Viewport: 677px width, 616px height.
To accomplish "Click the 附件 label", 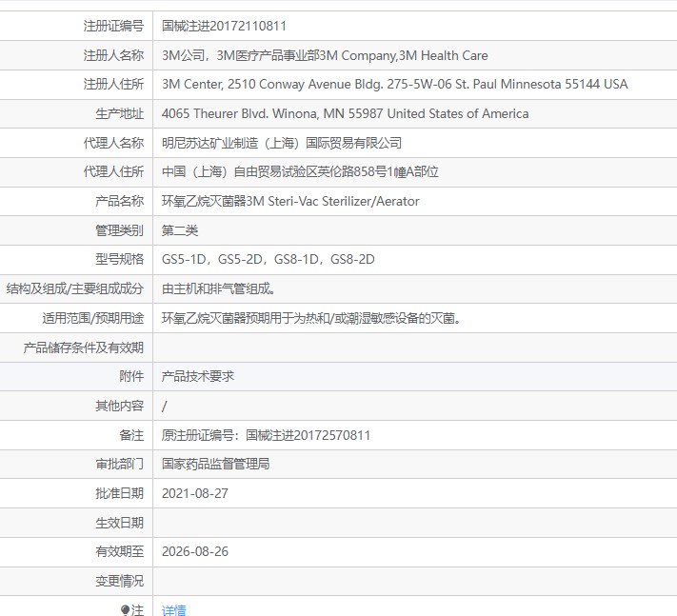I will click(x=131, y=376).
